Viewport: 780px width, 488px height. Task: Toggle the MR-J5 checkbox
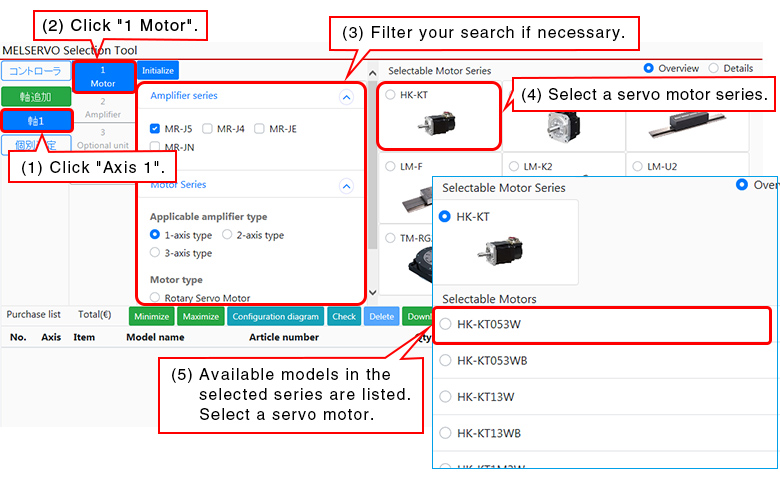155,129
